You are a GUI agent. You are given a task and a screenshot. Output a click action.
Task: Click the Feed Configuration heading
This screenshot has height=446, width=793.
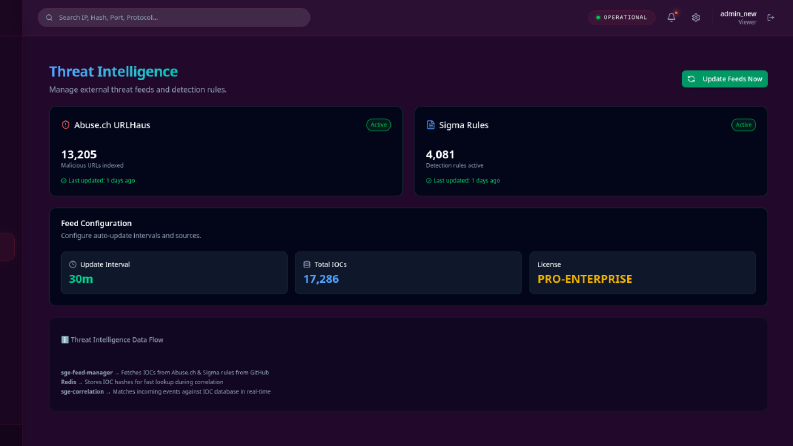click(96, 224)
